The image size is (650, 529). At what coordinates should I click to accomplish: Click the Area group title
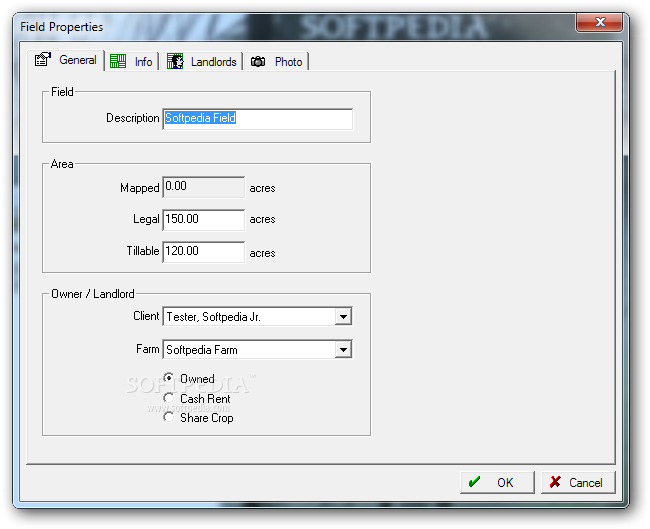[62, 164]
